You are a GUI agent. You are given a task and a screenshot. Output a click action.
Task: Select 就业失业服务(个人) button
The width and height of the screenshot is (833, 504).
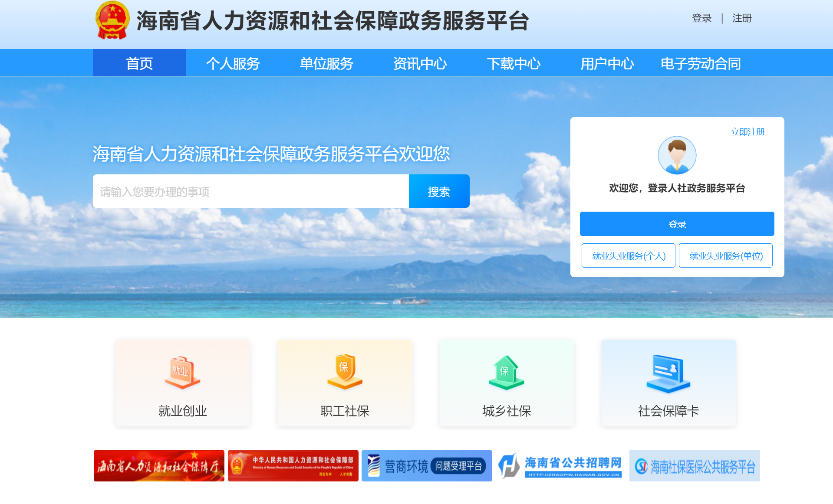tap(628, 255)
